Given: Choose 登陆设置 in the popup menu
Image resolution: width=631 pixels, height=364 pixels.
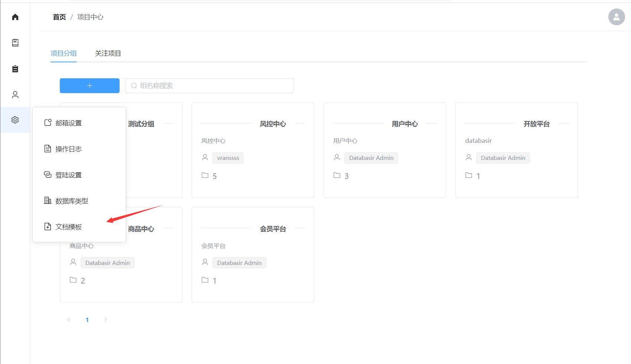Looking at the screenshot, I should pyautogui.click(x=68, y=175).
